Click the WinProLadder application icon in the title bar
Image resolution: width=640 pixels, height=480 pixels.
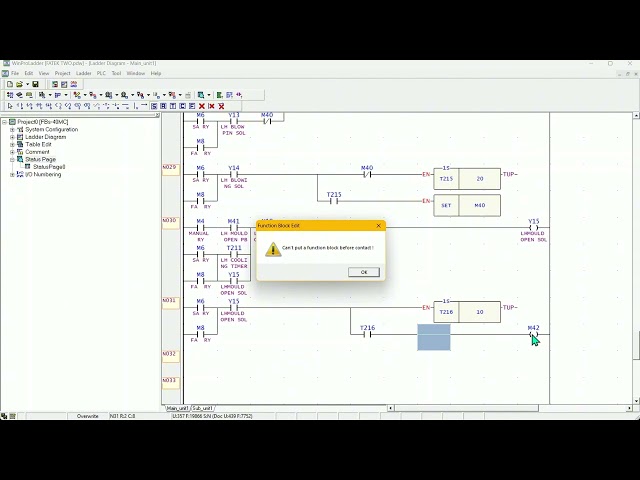click(6, 63)
